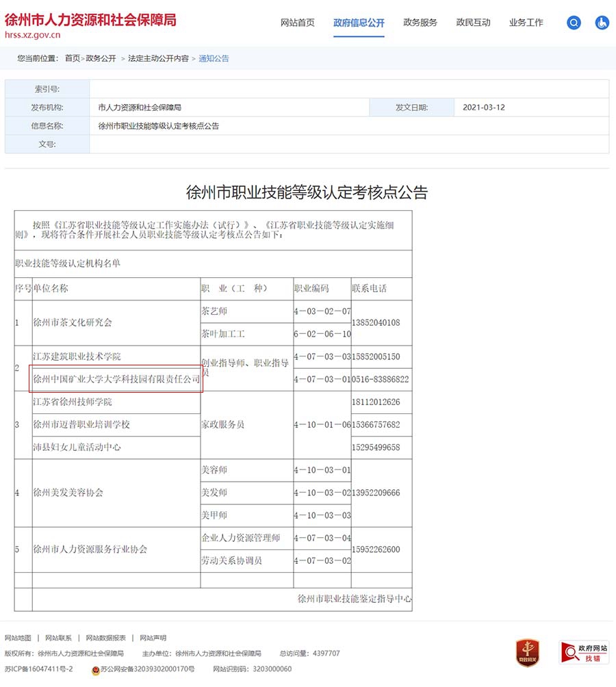Open the 网站地图 footer link

[18, 638]
